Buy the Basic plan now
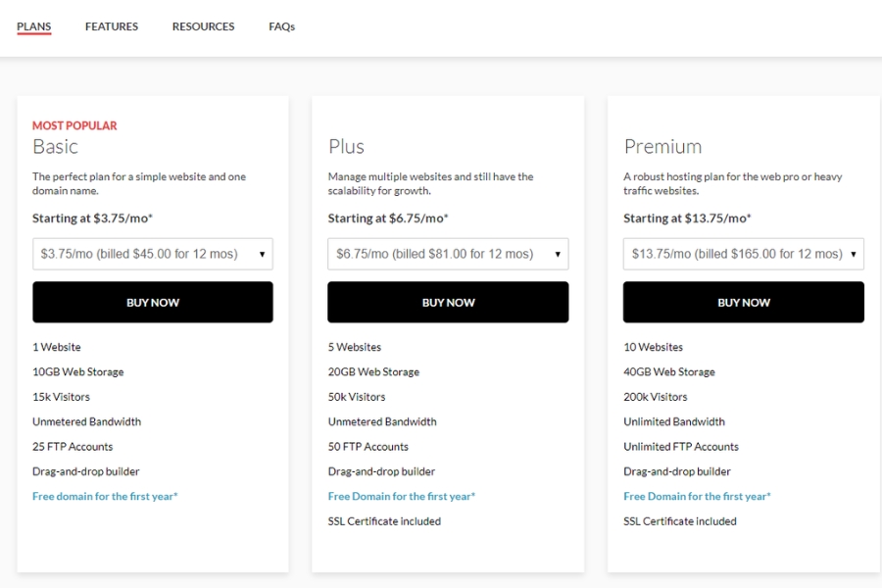The image size is (882, 588). [x=153, y=302]
